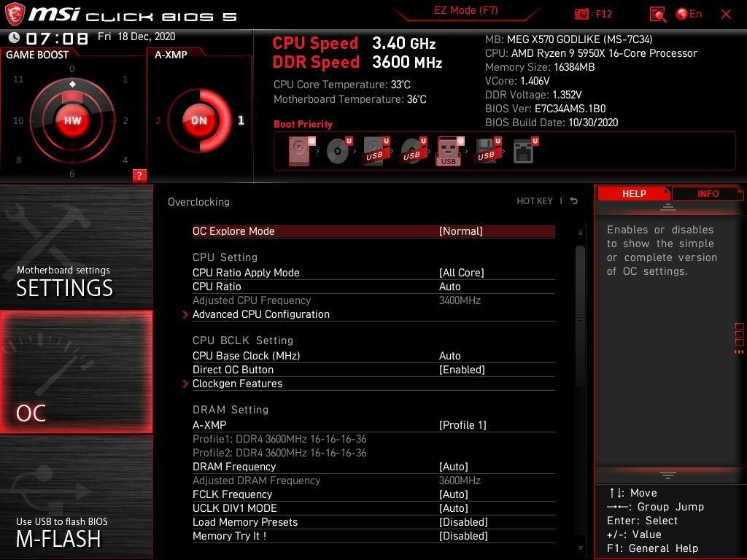Open the BIOS search magnifier icon
This screenshot has height=560, width=747.
[x=658, y=15]
